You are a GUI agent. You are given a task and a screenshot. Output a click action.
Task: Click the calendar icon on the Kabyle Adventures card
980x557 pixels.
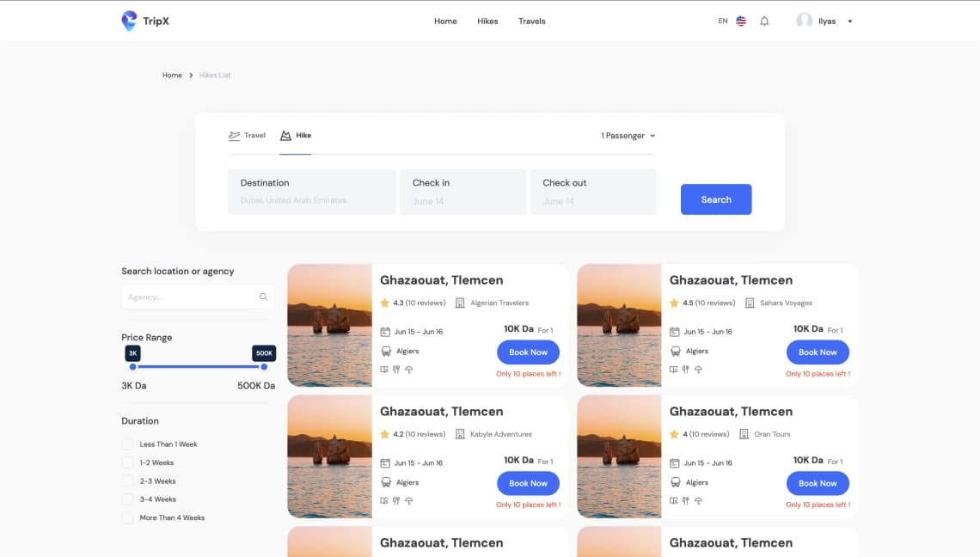(x=385, y=463)
